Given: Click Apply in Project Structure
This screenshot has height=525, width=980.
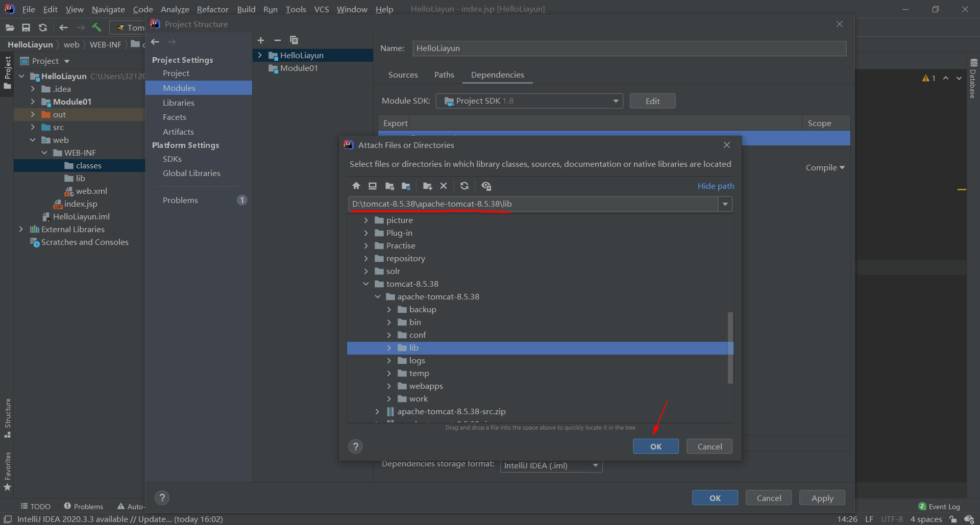Looking at the screenshot, I should tap(822, 498).
